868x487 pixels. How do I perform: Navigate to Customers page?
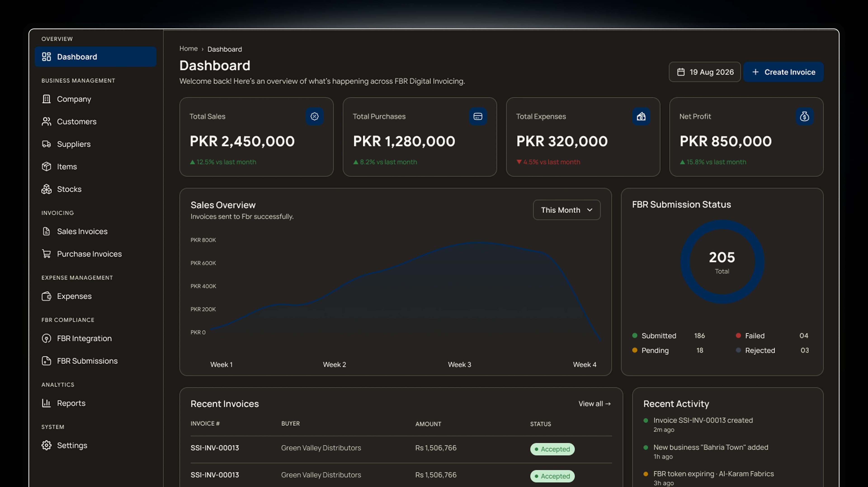[95, 121]
